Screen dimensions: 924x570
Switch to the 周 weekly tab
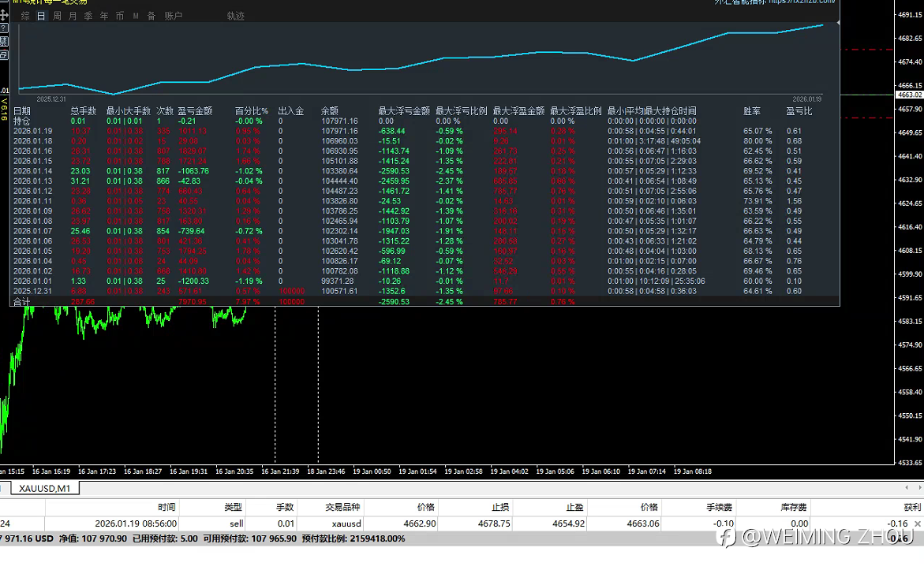(x=57, y=16)
